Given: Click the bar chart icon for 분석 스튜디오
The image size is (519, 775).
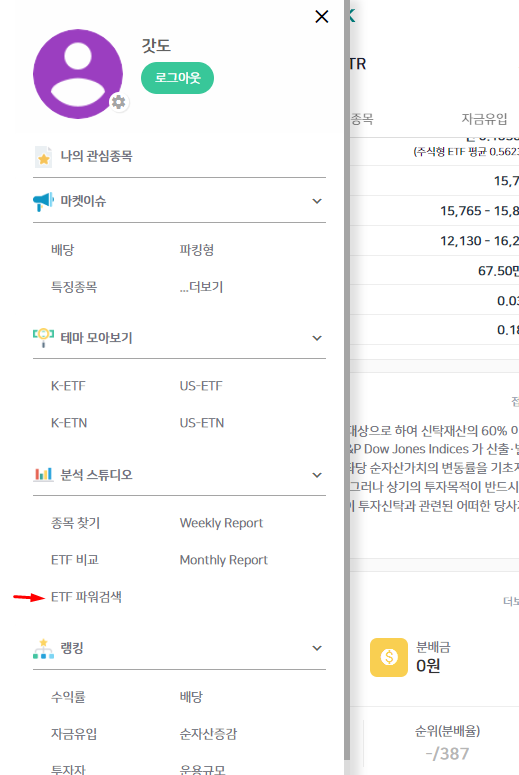Looking at the screenshot, I should click(43, 474).
